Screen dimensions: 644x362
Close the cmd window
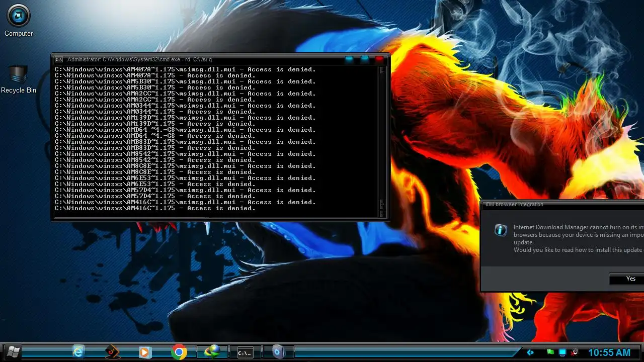tap(379, 59)
